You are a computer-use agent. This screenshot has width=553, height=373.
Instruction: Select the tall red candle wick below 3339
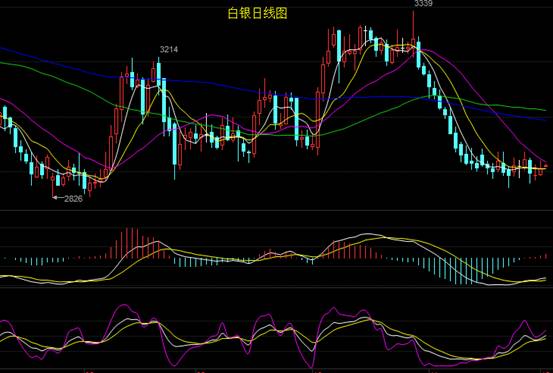(413, 25)
